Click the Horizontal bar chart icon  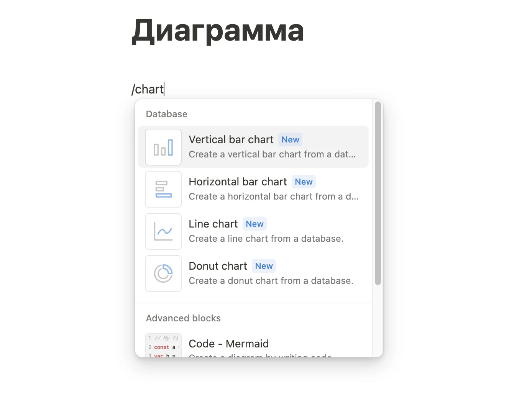163,189
